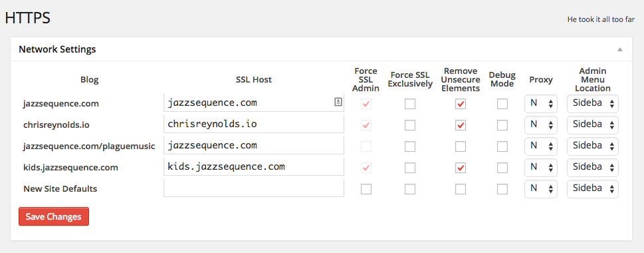Open the Proxy dropdown for kids.jazzsequence.com
The image size is (644, 253).
pyautogui.click(x=541, y=167)
